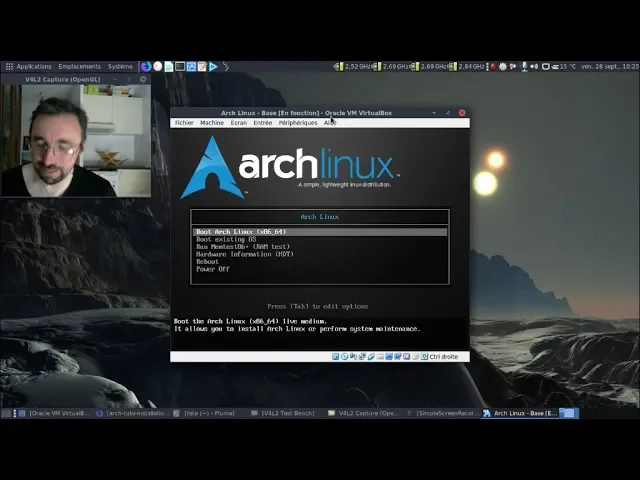Click the red record indicator in system tray
The width and height of the screenshot is (640, 480).
pos(493,67)
